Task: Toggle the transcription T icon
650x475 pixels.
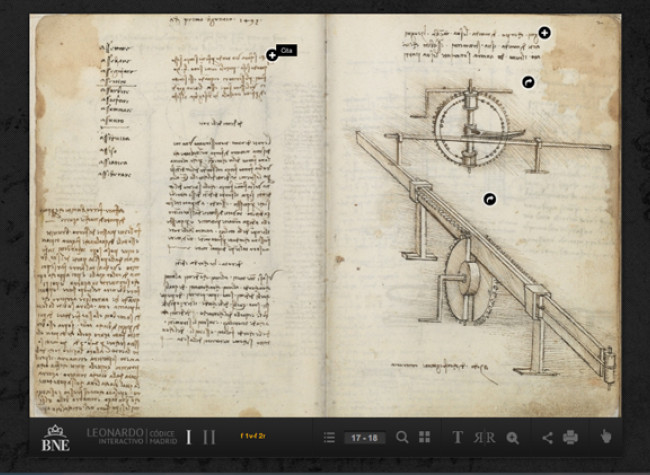Action: tap(457, 437)
